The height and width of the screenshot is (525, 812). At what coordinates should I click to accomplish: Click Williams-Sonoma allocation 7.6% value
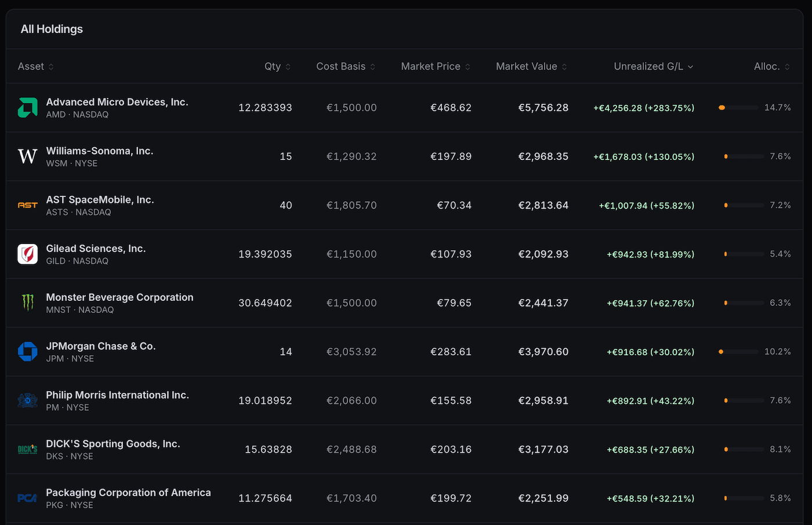coord(780,156)
